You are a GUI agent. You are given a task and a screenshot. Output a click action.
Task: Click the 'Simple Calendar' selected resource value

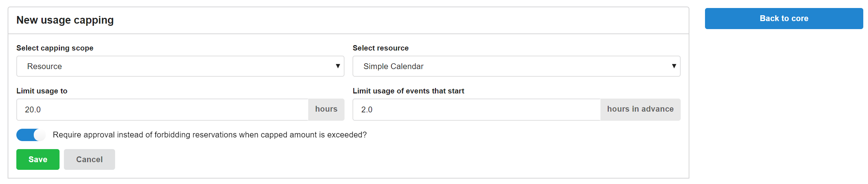[393, 67]
